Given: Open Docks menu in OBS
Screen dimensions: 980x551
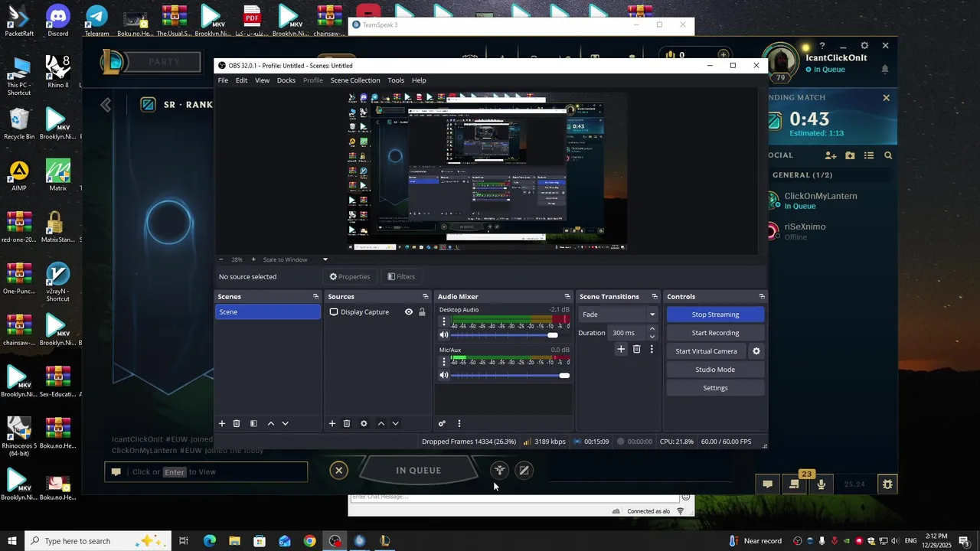Looking at the screenshot, I should [286, 80].
